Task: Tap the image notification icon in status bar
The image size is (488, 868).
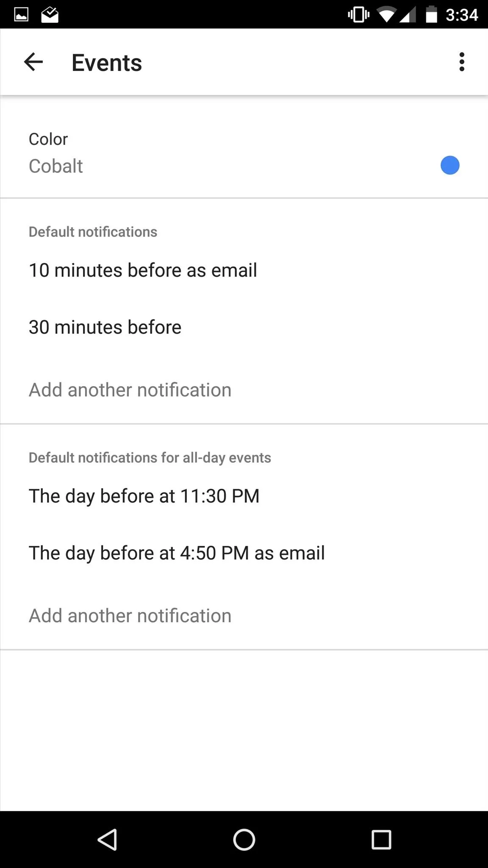Action: coord(21,15)
